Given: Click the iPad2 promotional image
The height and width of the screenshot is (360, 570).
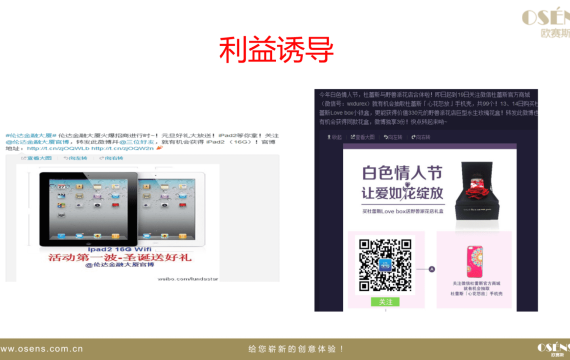Looking at the screenshot, I should [118, 223].
